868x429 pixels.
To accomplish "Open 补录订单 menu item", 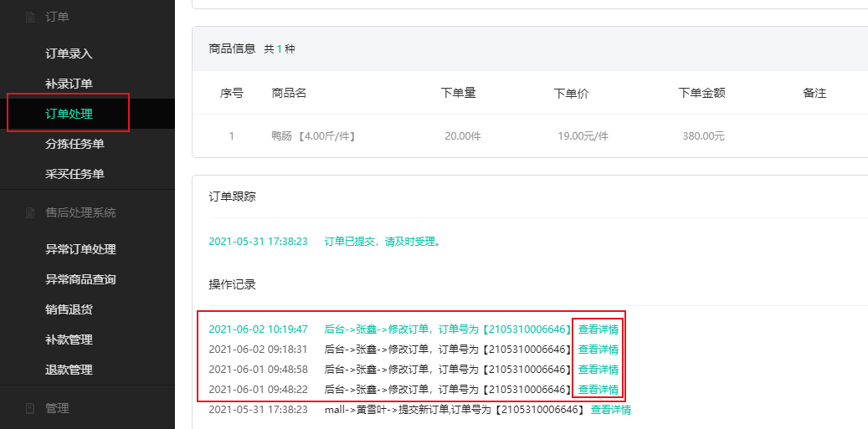I will coord(69,84).
